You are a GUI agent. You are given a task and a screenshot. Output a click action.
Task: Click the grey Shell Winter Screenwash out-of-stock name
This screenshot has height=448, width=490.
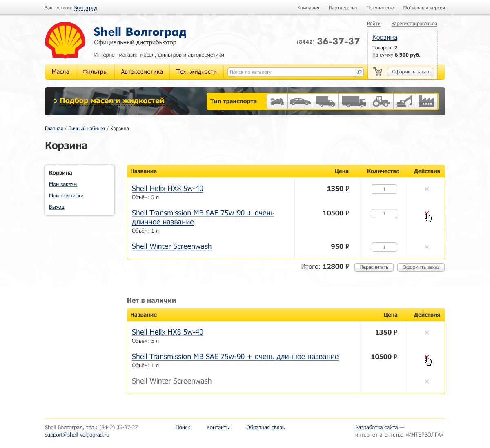pyautogui.click(x=172, y=381)
